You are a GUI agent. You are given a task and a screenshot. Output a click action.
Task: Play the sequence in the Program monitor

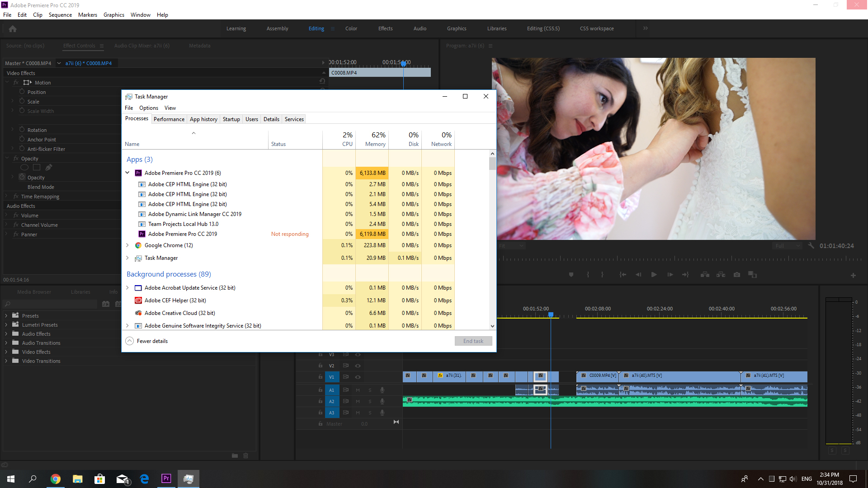coord(654,275)
